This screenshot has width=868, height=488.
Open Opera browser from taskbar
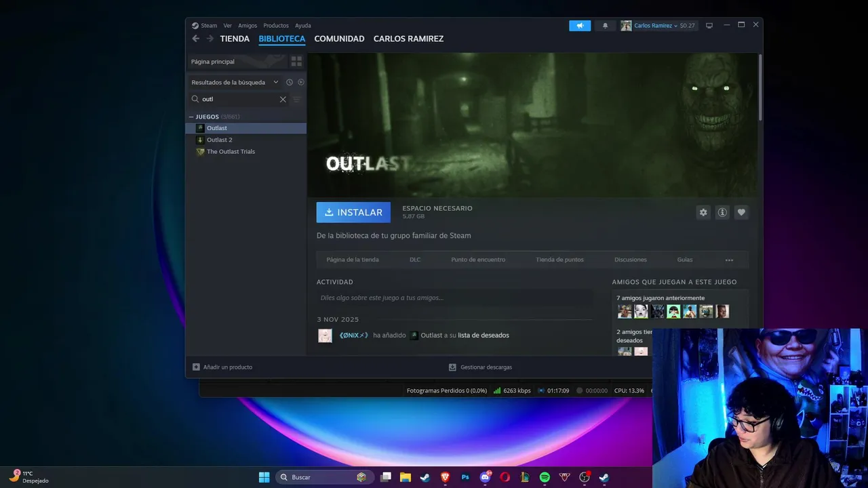pos(505,477)
